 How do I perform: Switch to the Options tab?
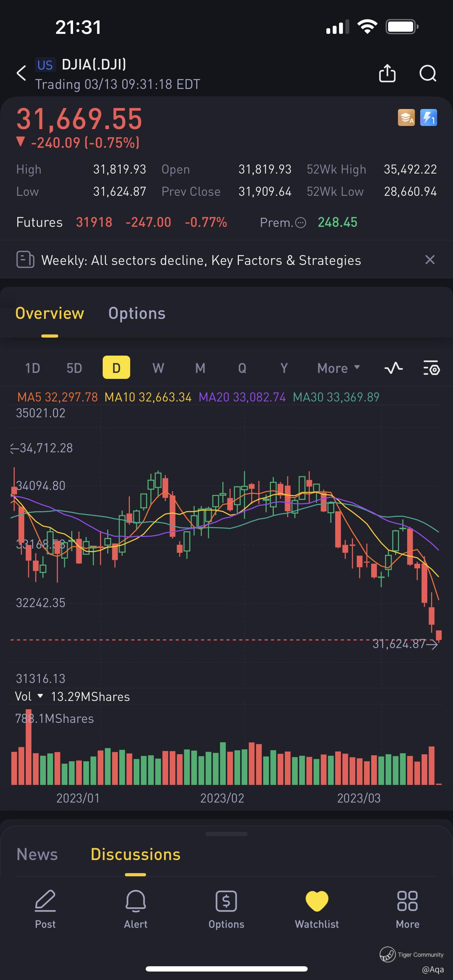pos(137,313)
